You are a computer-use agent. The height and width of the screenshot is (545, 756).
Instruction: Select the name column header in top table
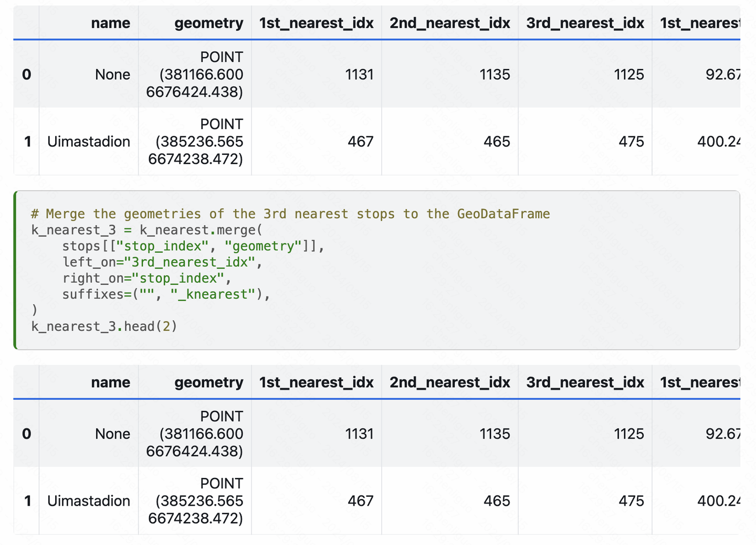pyautogui.click(x=111, y=23)
